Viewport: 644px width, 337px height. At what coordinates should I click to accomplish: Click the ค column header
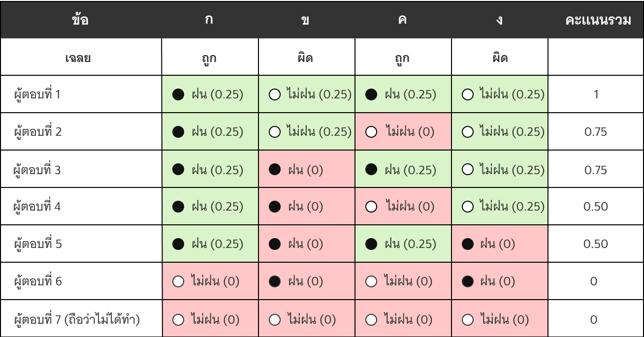click(x=403, y=21)
